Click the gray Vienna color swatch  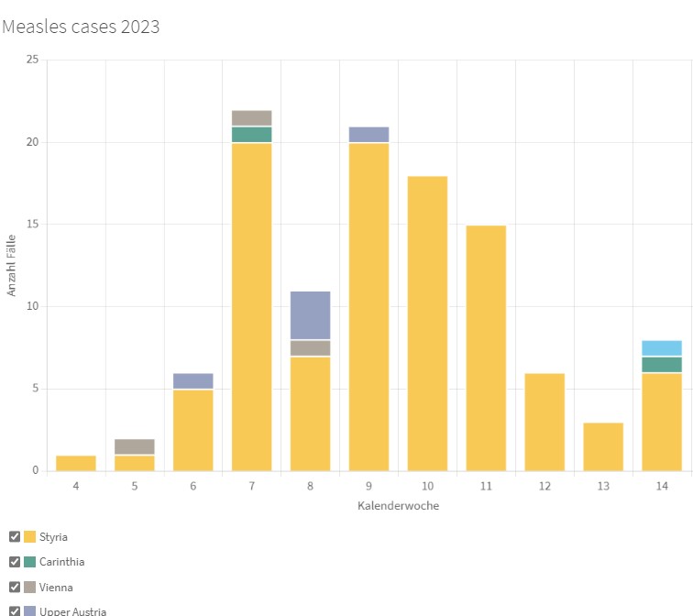[x=29, y=587]
